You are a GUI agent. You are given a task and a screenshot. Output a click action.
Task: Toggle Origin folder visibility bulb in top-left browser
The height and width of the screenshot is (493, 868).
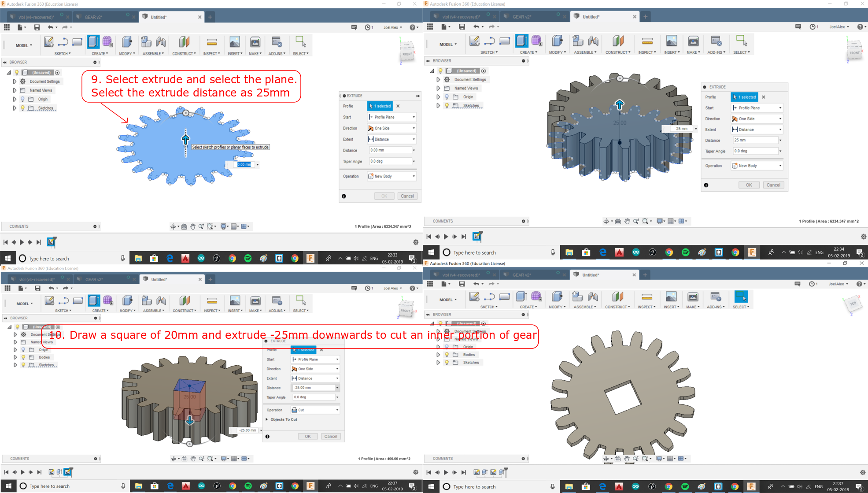tap(22, 99)
